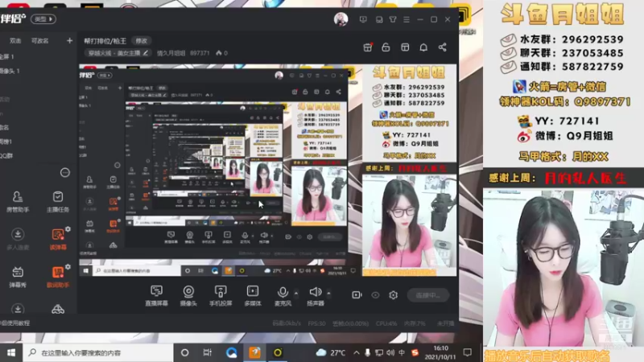
Task: Click the live preview canvas
Action: [268, 170]
